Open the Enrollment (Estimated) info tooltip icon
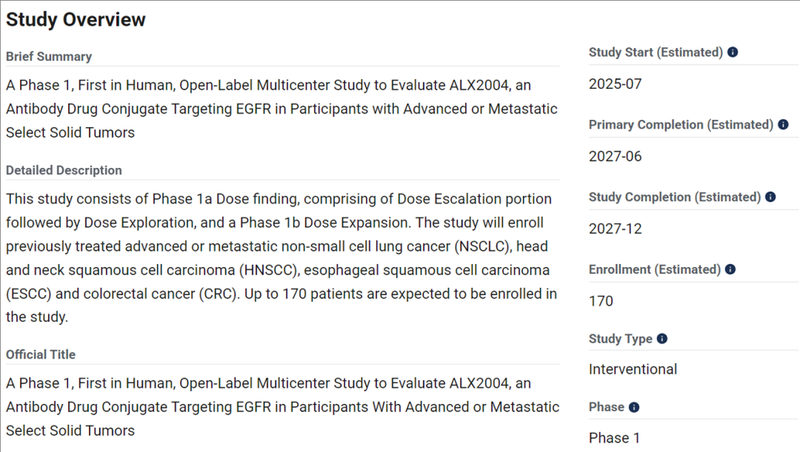This screenshot has width=800, height=452. pyautogui.click(x=730, y=269)
